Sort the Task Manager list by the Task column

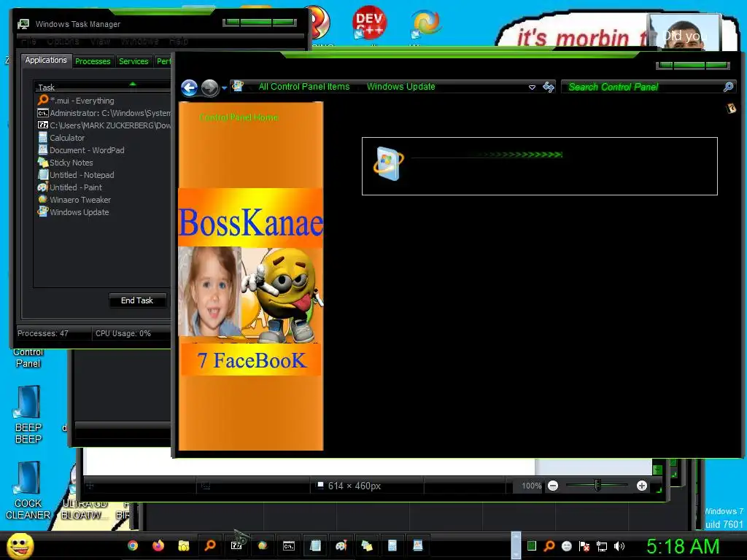[102, 87]
